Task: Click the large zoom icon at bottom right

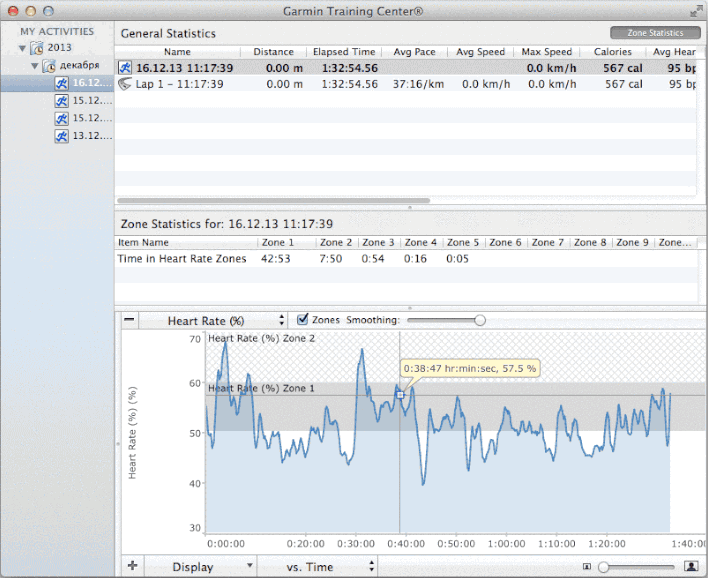Action: [x=690, y=566]
